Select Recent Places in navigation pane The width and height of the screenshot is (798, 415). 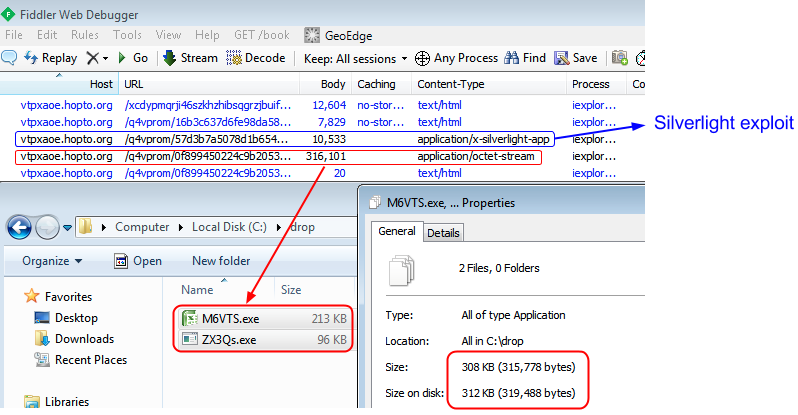click(x=80, y=359)
